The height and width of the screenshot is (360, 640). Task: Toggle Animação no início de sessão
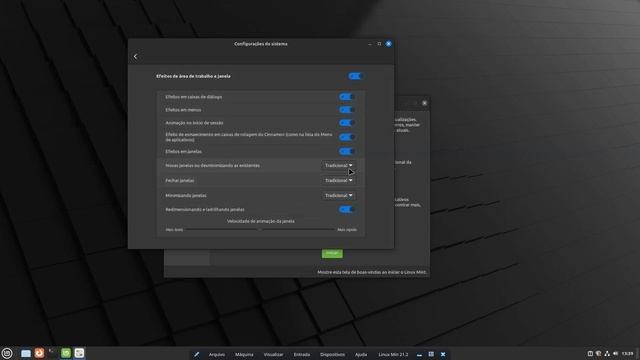pos(346,123)
